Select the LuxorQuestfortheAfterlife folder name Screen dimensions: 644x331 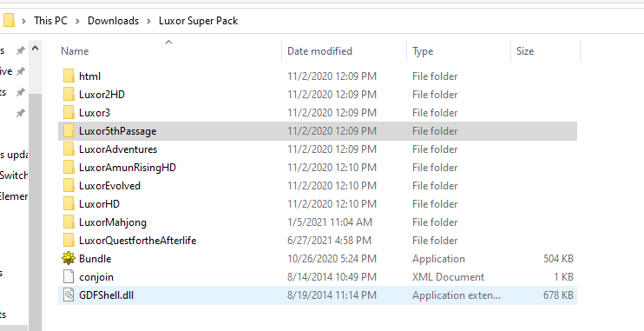[138, 240]
